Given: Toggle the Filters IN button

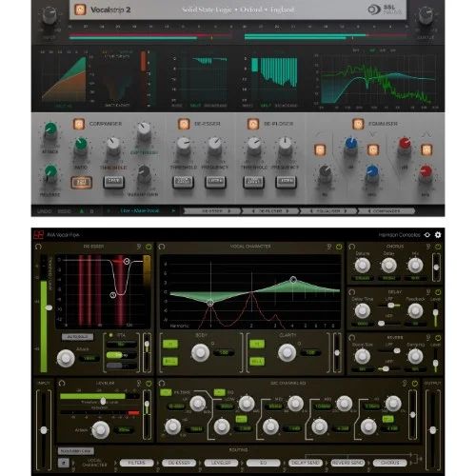Looking at the screenshot, I should click(166, 392).
